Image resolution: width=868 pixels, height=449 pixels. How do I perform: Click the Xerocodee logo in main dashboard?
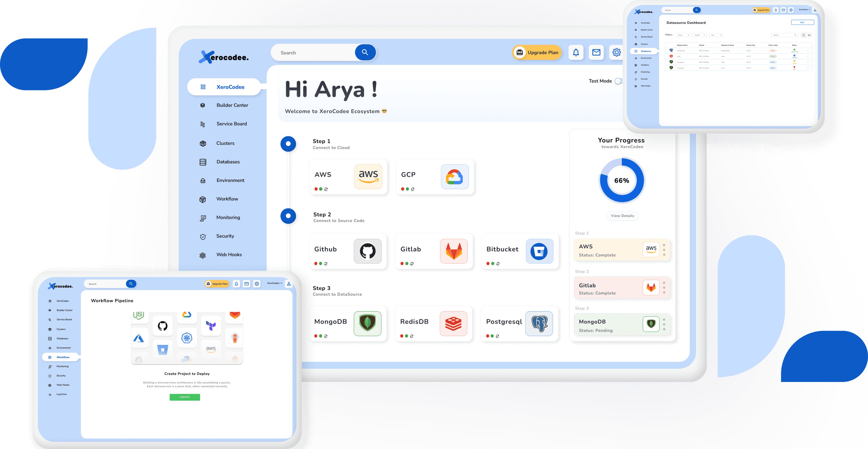[223, 57]
